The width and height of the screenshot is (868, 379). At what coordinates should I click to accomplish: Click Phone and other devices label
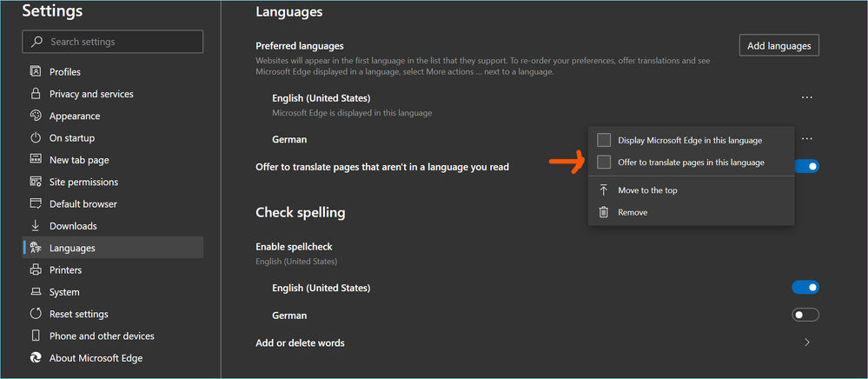(102, 336)
